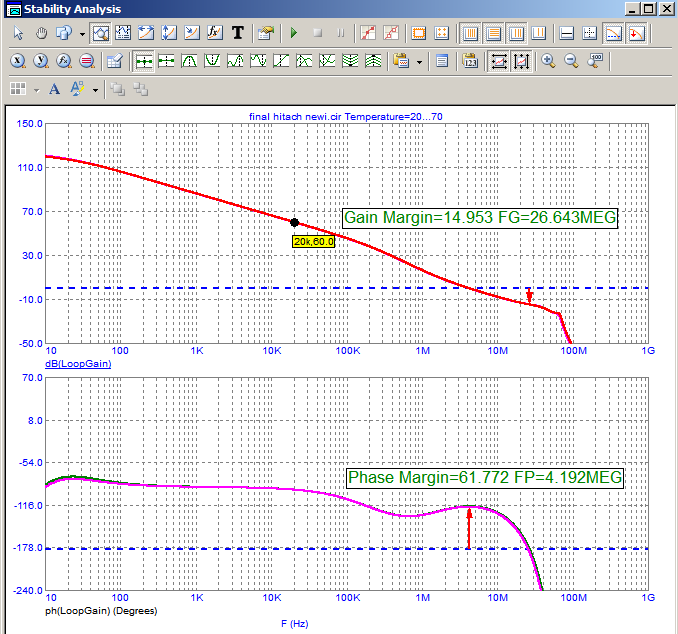Activate the hand Pan tool
This screenshot has height=634, width=678.
pyautogui.click(x=42, y=33)
